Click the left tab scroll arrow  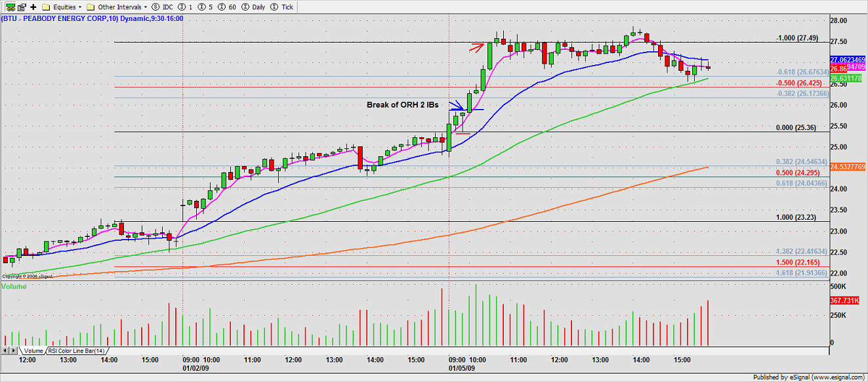(5, 351)
